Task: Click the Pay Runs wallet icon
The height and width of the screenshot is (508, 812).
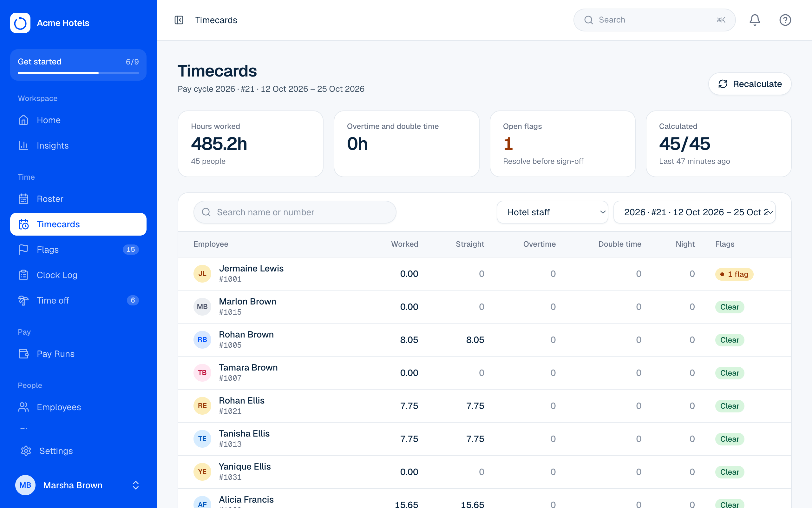Action: (x=23, y=354)
